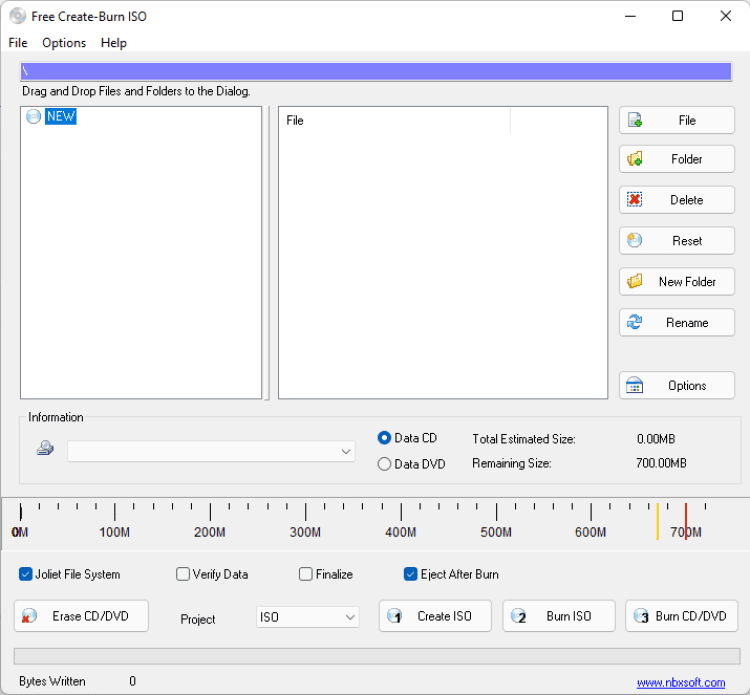Screen dimensions: 750x695
Task: Maximize the Free Create-Burn ISO window
Action: coord(677,16)
